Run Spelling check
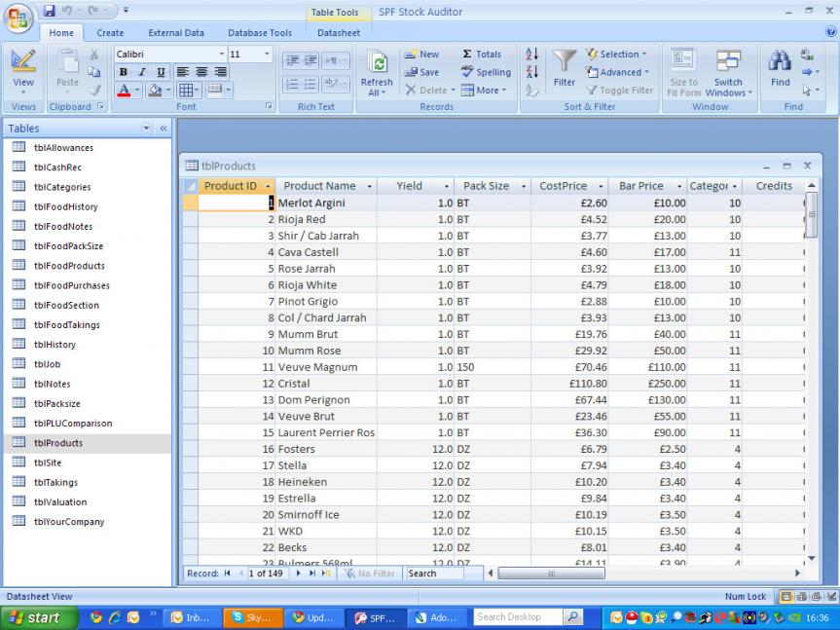This screenshot has width=840, height=630. (x=486, y=72)
